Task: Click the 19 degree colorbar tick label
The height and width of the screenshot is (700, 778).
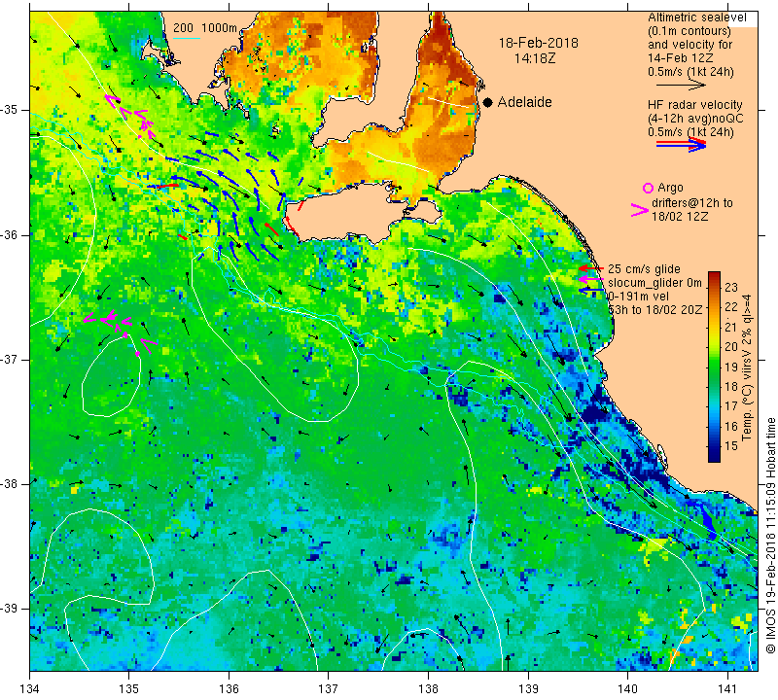Action: [731, 367]
